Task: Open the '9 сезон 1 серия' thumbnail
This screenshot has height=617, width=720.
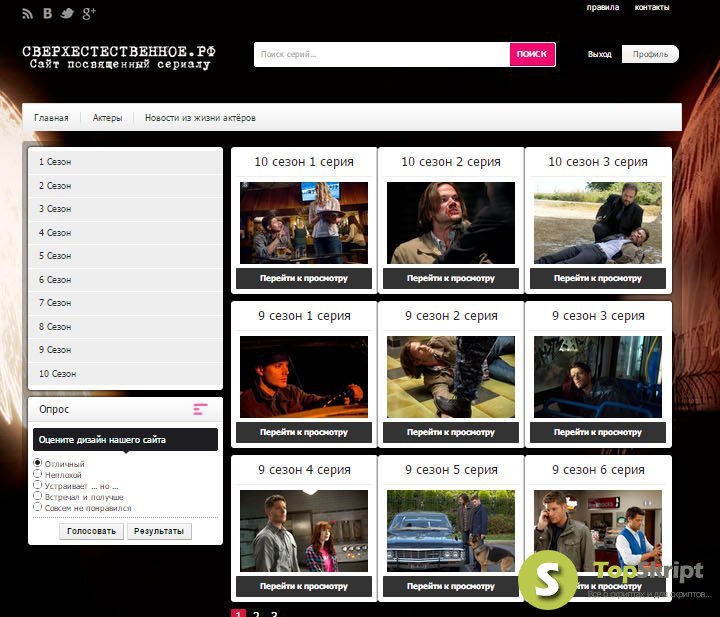Action: pyautogui.click(x=304, y=377)
